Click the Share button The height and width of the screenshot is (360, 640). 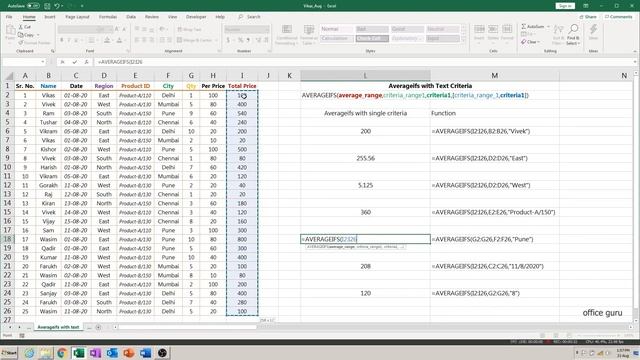(x=588, y=17)
